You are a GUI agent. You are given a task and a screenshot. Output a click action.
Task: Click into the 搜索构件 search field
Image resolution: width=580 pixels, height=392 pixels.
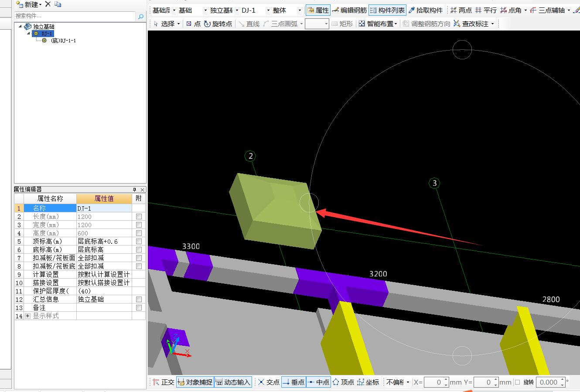[75, 16]
